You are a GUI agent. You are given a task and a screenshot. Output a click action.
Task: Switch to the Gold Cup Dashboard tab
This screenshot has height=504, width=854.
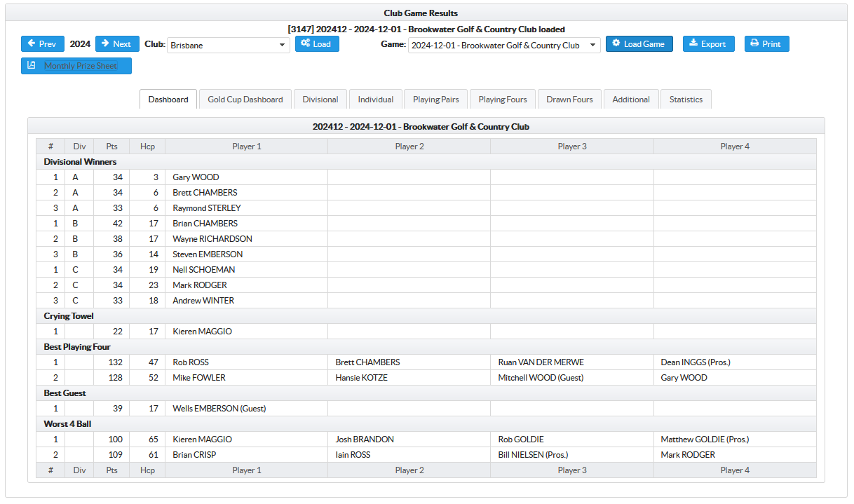pos(245,100)
